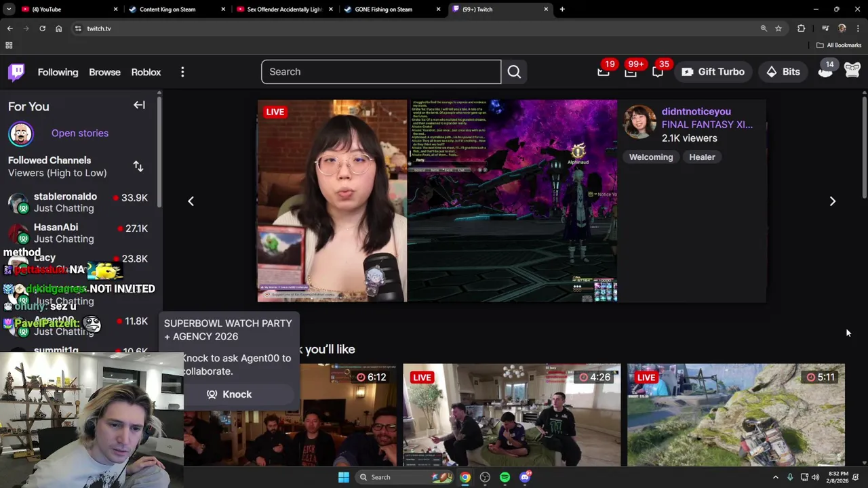Reload the Twitch page

point(42,28)
